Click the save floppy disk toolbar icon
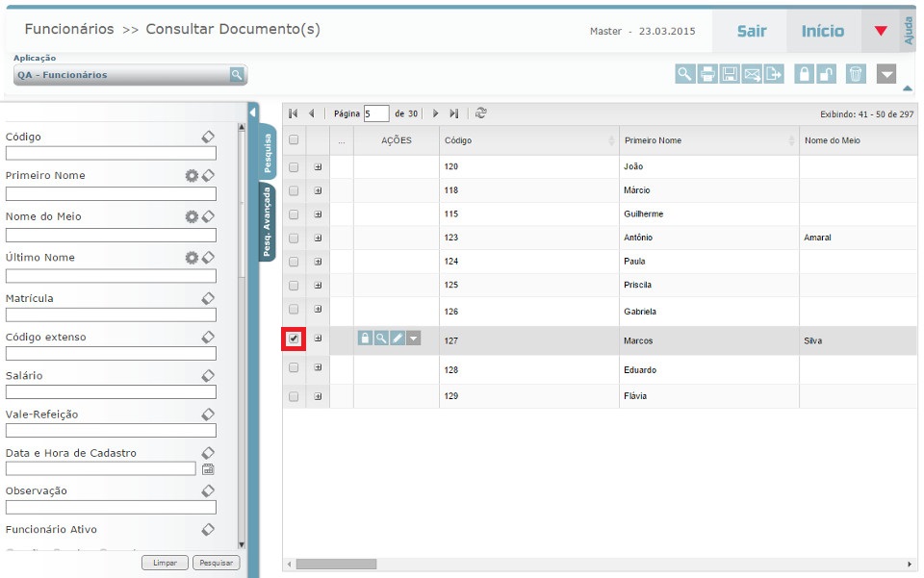Image resolution: width=924 pixels, height=578 pixels. click(x=730, y=74)
